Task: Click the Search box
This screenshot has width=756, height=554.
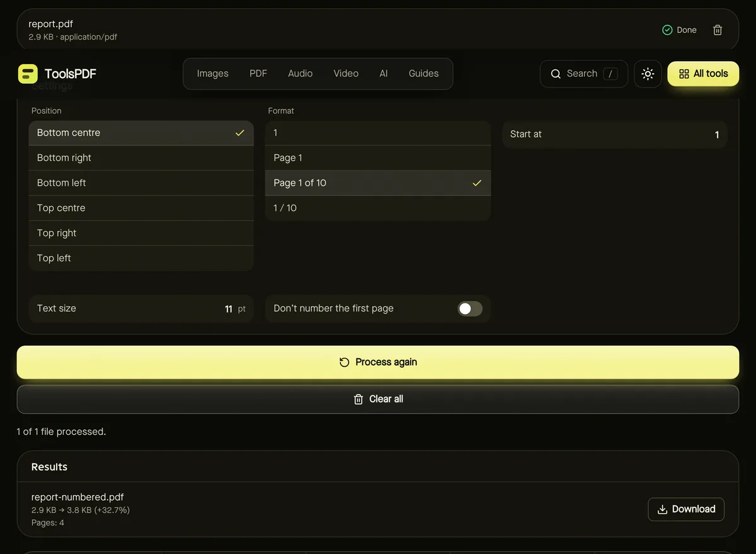Action: (584, 74)
